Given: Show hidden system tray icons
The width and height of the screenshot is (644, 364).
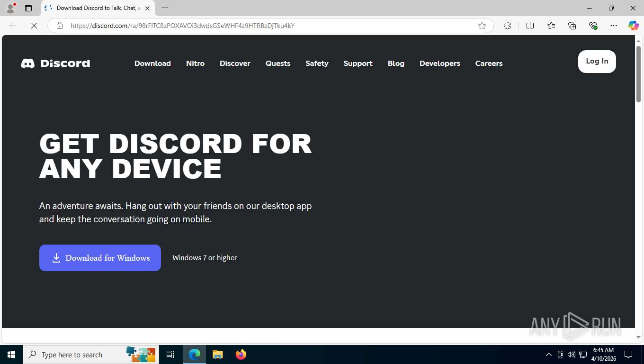Looking at the screenshot, I should pyautogui.click(x=549, y=355).
